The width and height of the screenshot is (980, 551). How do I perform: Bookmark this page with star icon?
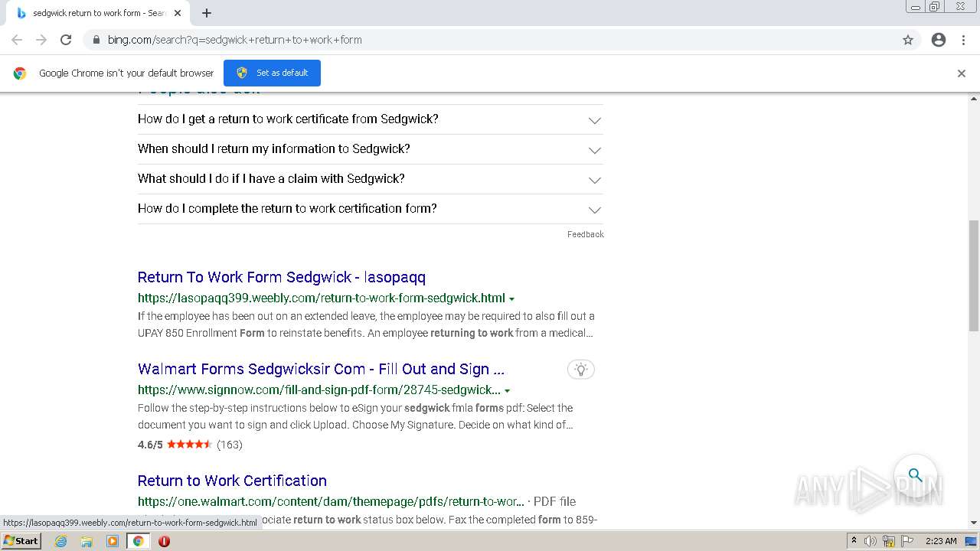click(908, 40)
